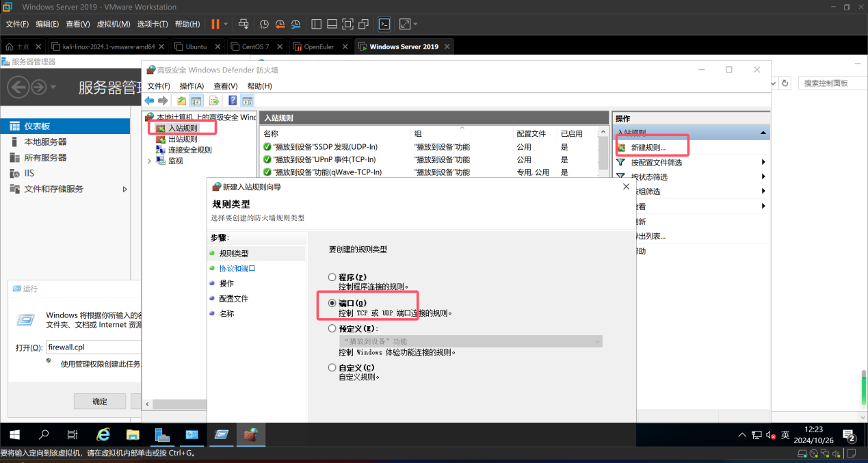
Task: Pause the virtual machine from VMware toolbar
Action: point(215,24)
